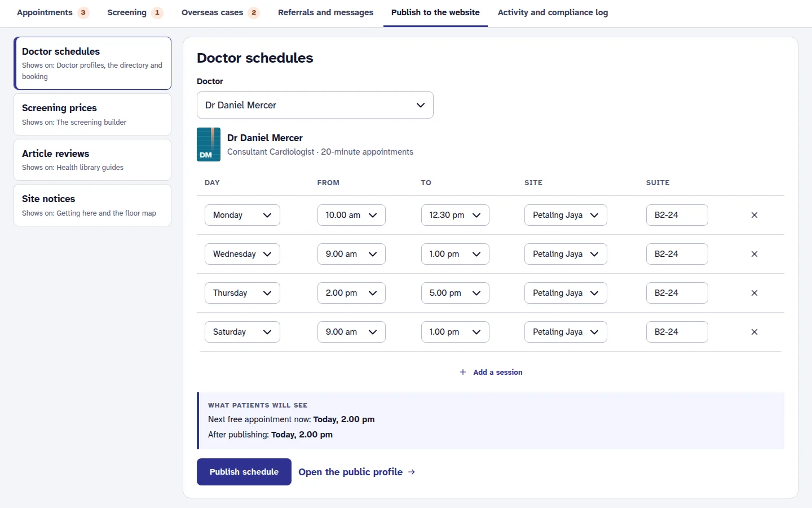Viewport: 812px width, 508px height.
Task: Open the Overseas cases tab
Action: pos(220,12)
